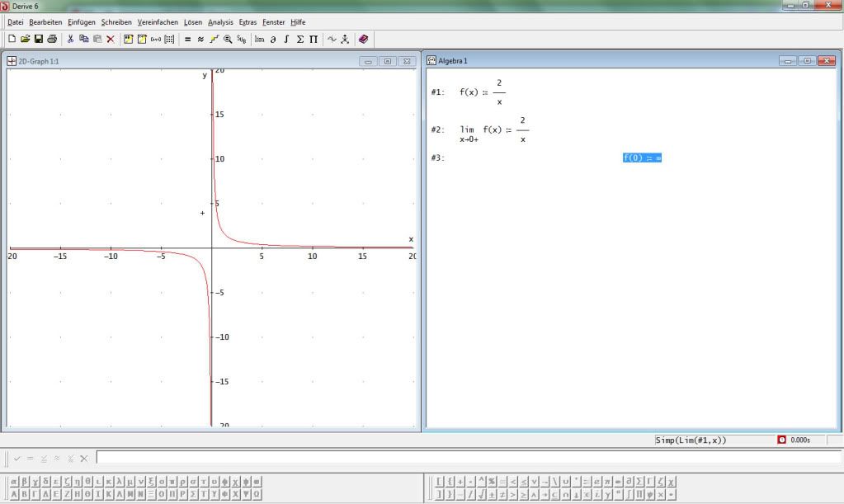844x504 pixels.
Task: Save the worksheet using the floppy disk icon
Action: pyautogui.click(x=38, y=39)
